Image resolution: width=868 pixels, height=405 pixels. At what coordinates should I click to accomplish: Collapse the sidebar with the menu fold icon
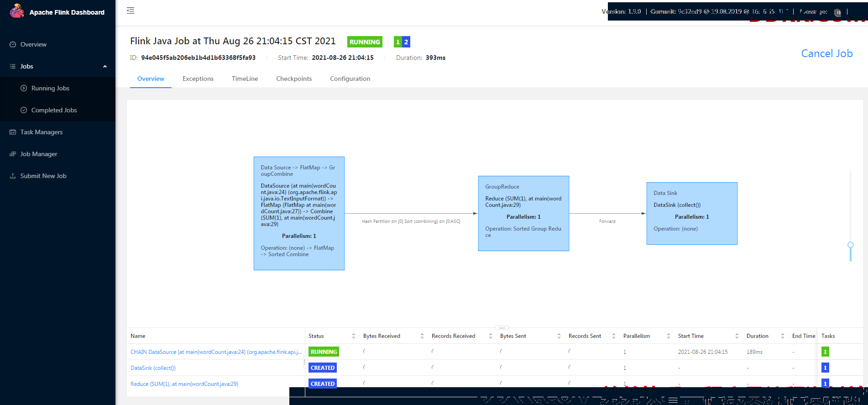point(131,11)
